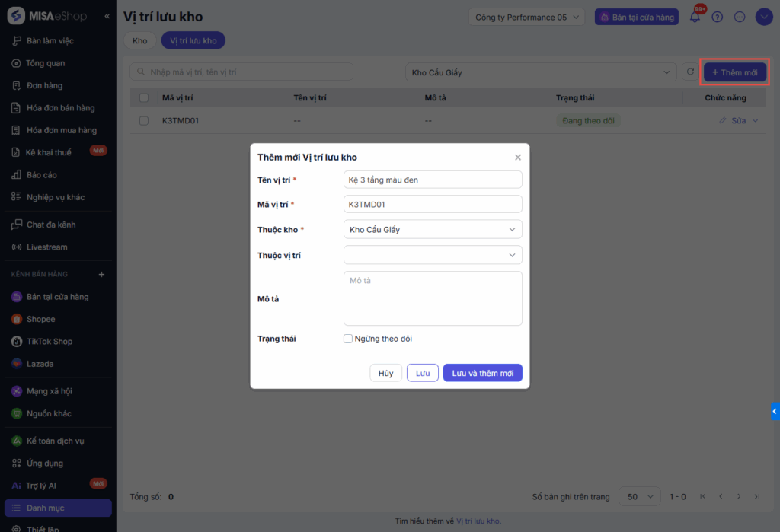Toggle the Ngừng theo dõi checkbox
780x532 pixels.
tap(348, 339)
